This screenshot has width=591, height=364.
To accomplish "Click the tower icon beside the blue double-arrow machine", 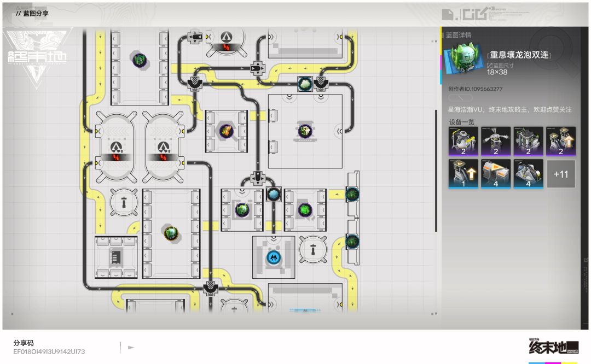I will point(313,249).
